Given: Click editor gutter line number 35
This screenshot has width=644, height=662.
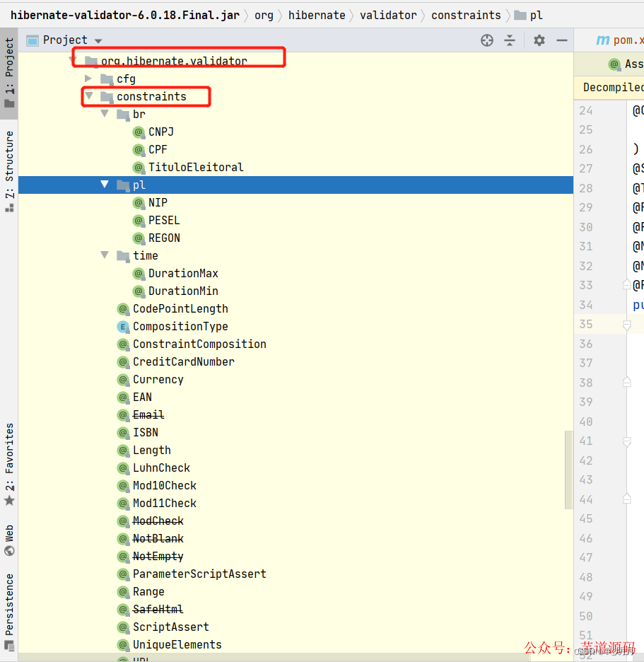Looking at the screenshot, I should tap(586, 324).
